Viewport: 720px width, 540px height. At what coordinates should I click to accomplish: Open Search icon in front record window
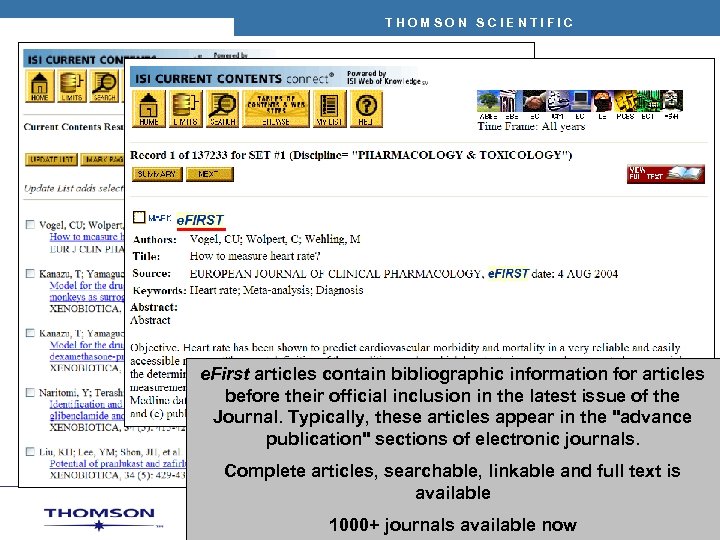(222, 109)
